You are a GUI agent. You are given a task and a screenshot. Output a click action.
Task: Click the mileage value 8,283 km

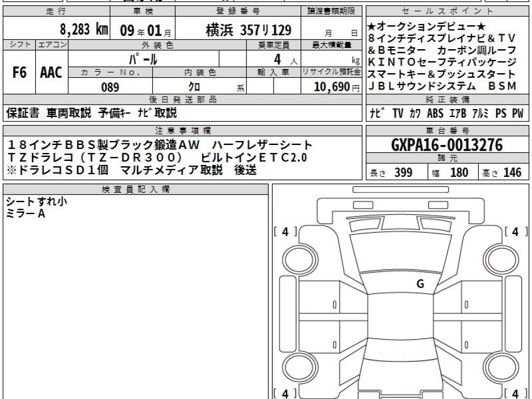(84, 30)
